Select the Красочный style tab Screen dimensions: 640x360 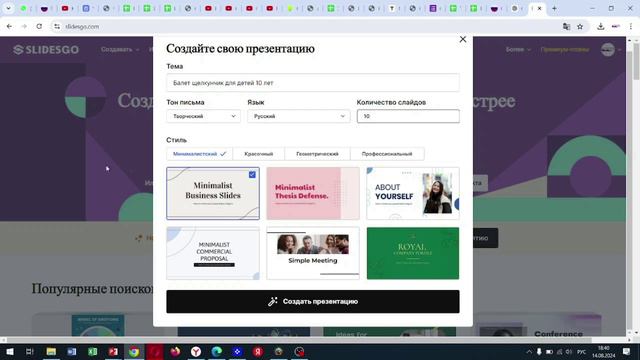point(258,154)
